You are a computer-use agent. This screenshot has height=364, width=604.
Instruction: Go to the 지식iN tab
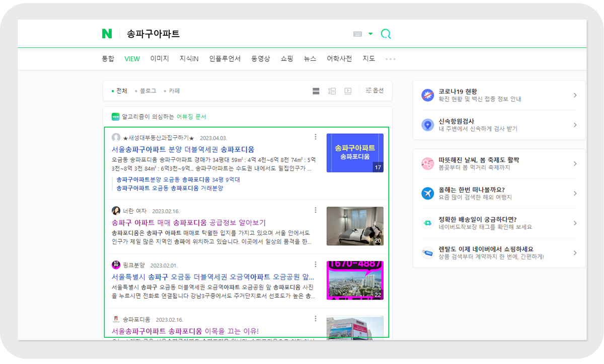[189, 59]
